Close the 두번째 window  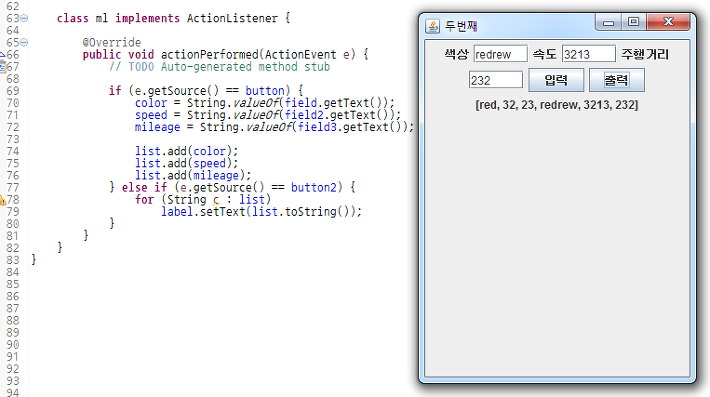tap(668, 22)
